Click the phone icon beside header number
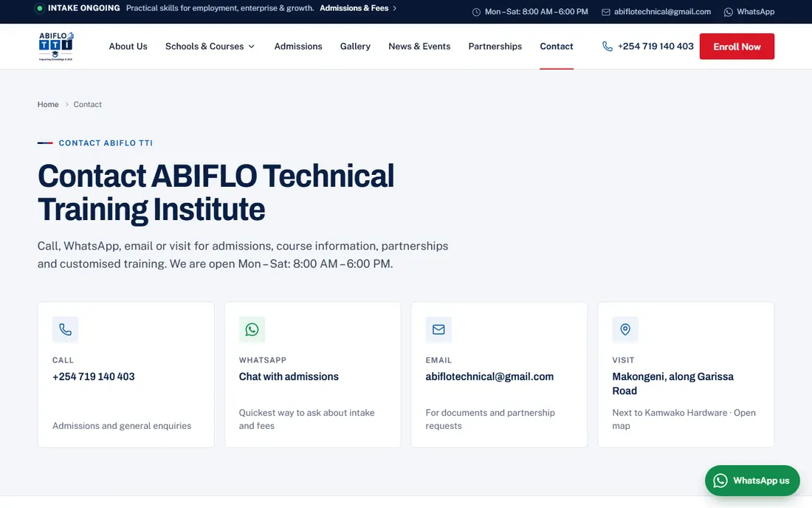The image size is (812, 508). tap(608, 47)
